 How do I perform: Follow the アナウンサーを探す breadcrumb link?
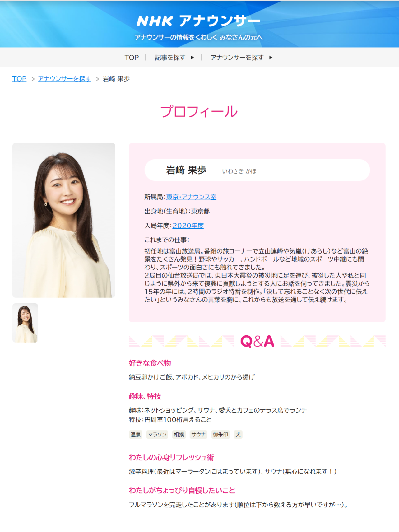[x=65, y=79]
